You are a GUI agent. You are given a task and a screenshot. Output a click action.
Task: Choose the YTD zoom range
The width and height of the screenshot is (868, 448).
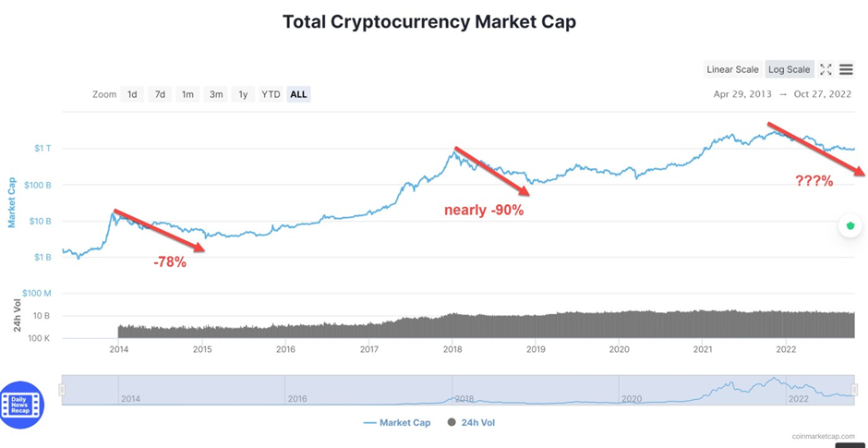271,94
